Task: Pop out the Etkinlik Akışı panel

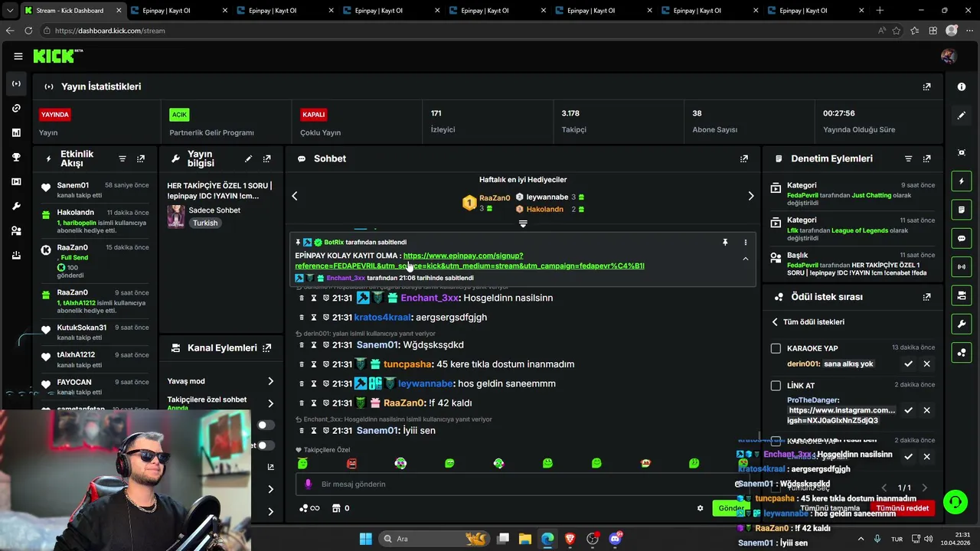Action: click(141, 158)
